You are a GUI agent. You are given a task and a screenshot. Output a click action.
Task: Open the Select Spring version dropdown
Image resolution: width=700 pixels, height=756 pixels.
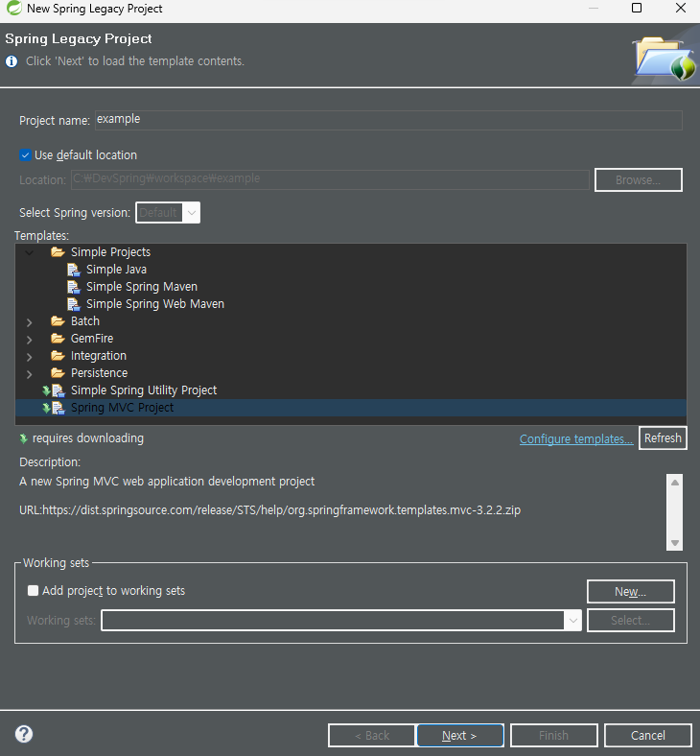click(191, 213)
